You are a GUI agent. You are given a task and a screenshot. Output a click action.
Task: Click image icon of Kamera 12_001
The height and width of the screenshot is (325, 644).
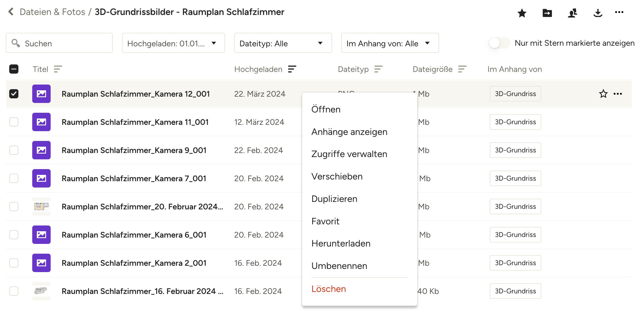[41, 94]
